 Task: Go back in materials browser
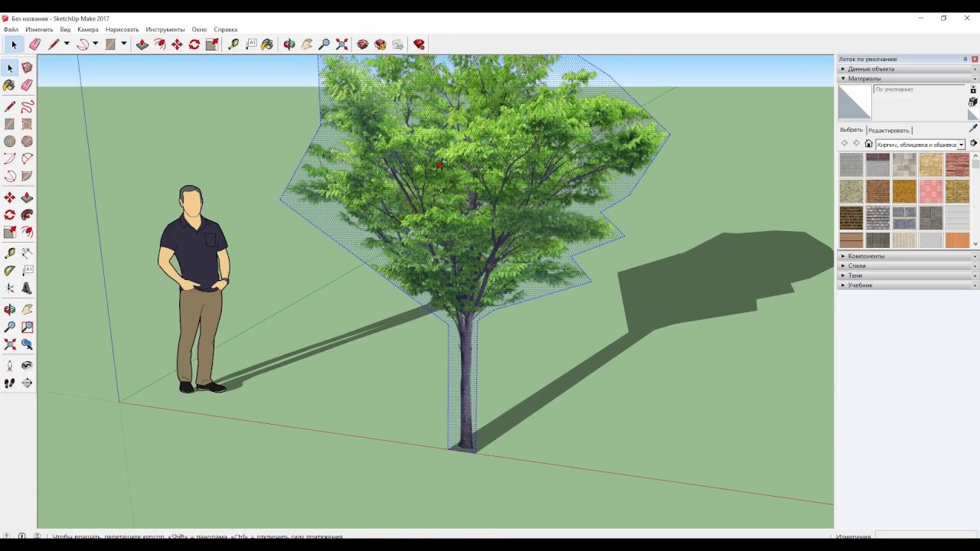point(844,144)
